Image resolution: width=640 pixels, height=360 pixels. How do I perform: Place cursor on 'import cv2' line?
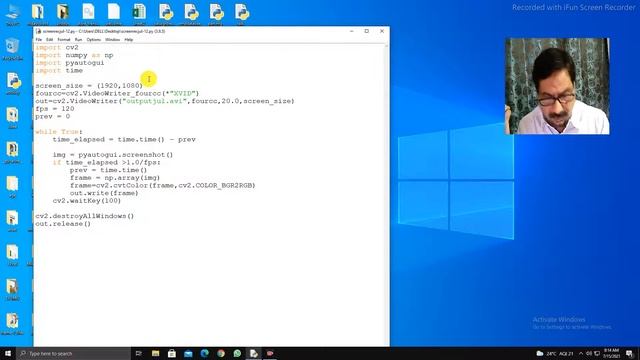point(57,47)
